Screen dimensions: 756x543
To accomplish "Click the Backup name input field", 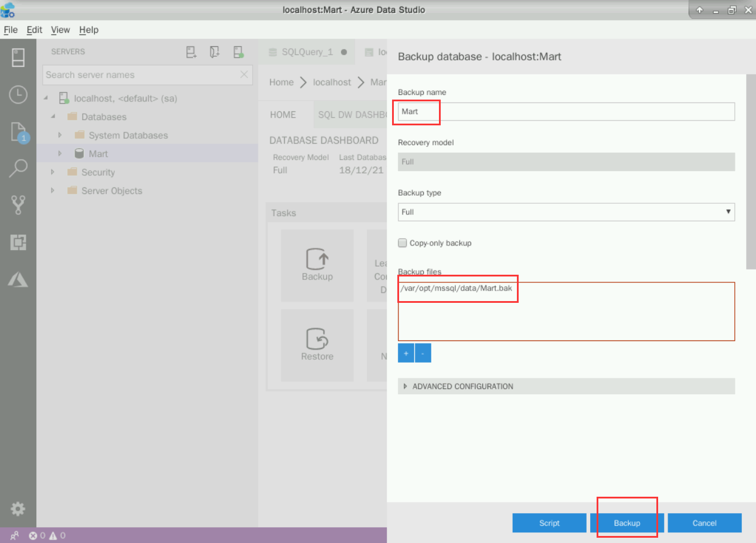I will (x=566, y=112).
